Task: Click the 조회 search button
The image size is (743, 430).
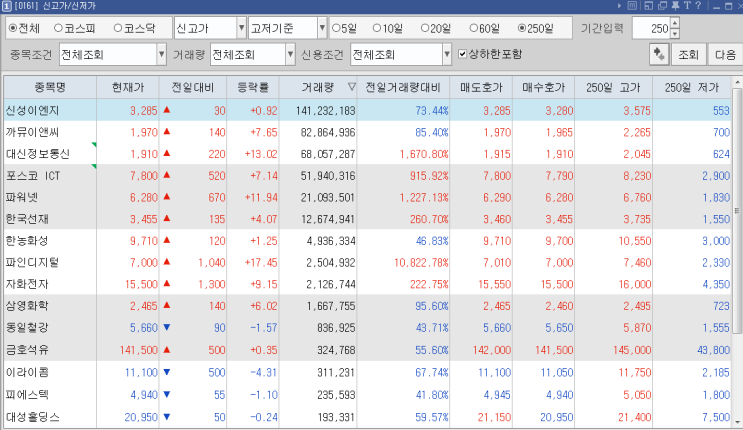Action: point(688,54)
